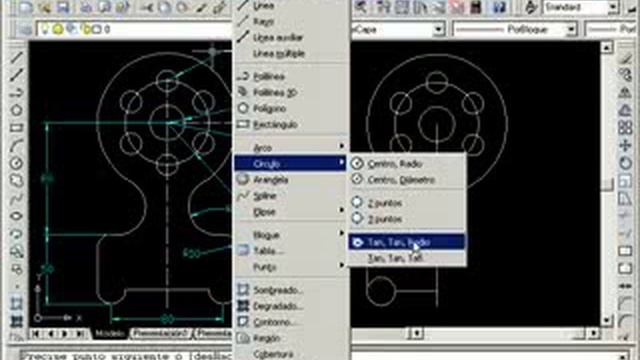This screenshot has height=360, width=640.
Task: Click the vertical scrollbar up arrow
Action: click(x=607, y=48)
